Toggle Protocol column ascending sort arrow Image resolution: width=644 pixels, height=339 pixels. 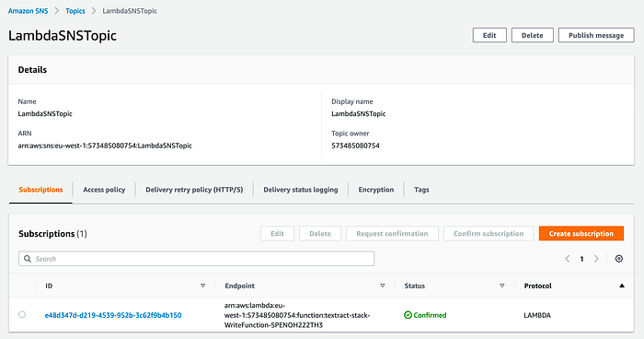[x=622, y=286]
